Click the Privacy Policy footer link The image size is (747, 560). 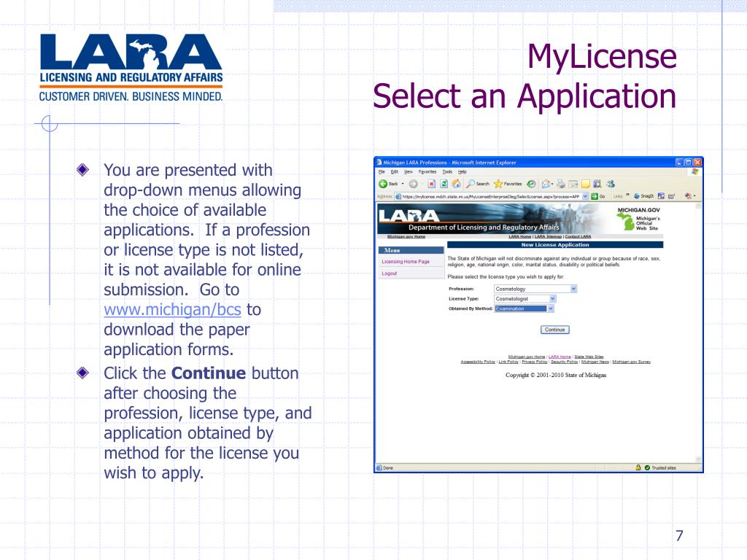[x=535, y=362]
